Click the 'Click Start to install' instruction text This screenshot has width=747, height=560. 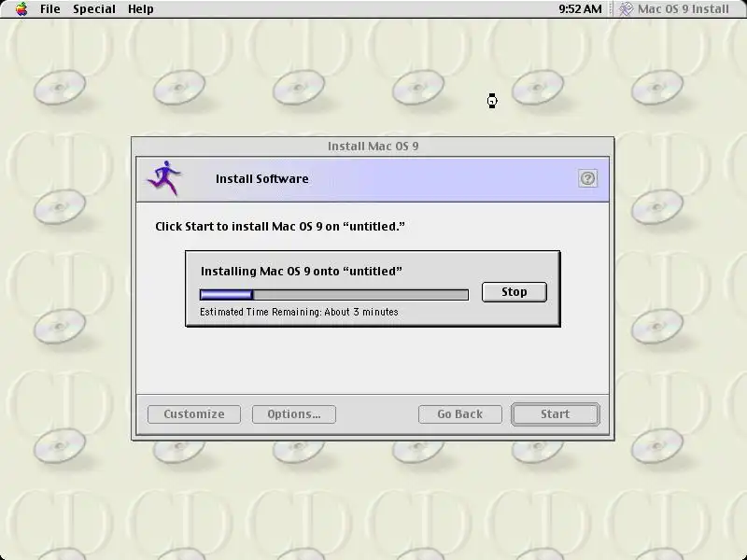click(x=280, y=227)
